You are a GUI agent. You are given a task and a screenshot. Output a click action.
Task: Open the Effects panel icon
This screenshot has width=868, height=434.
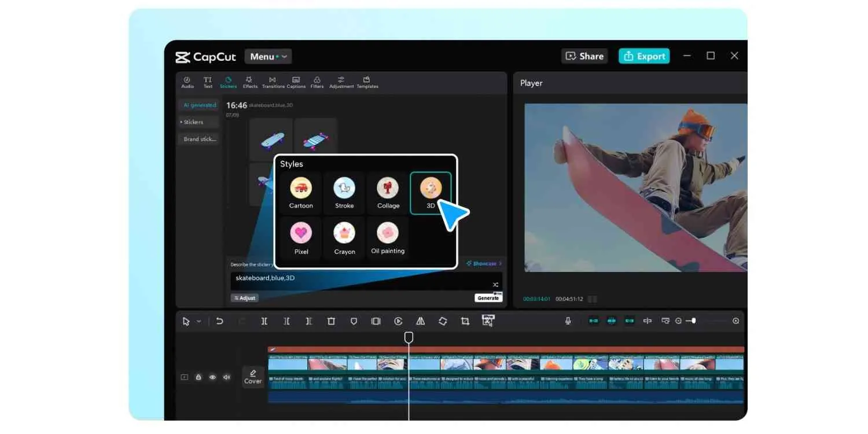(250, 82)
